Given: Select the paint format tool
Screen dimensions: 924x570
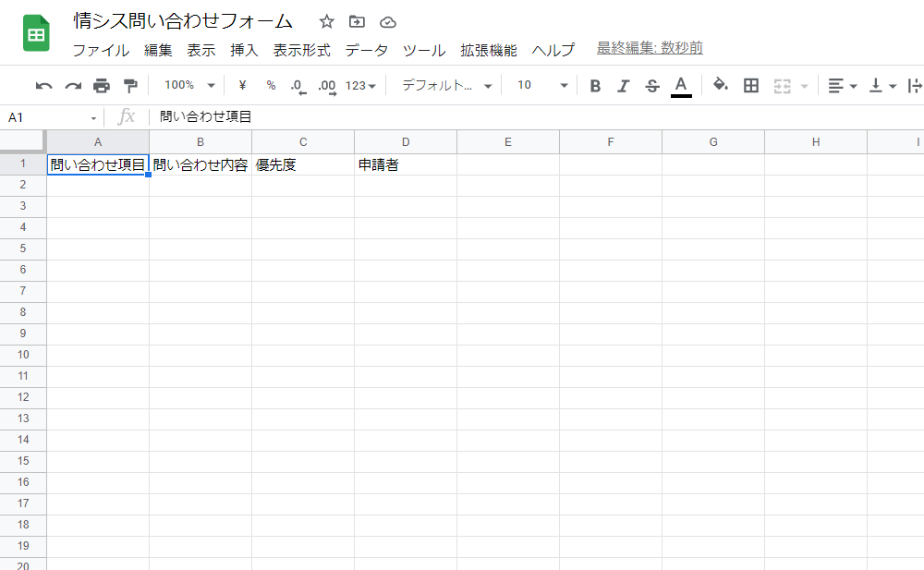Looking at the screenshot, I should pyautogui.click(x=132, y=84).
